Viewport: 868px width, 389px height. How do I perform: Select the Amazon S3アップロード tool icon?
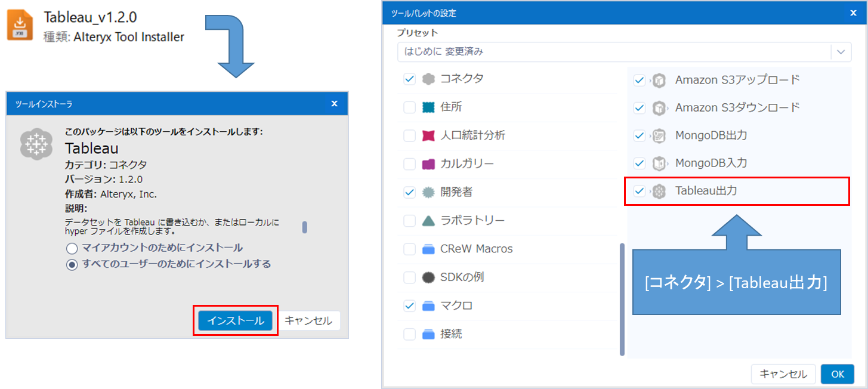point(659,79)
